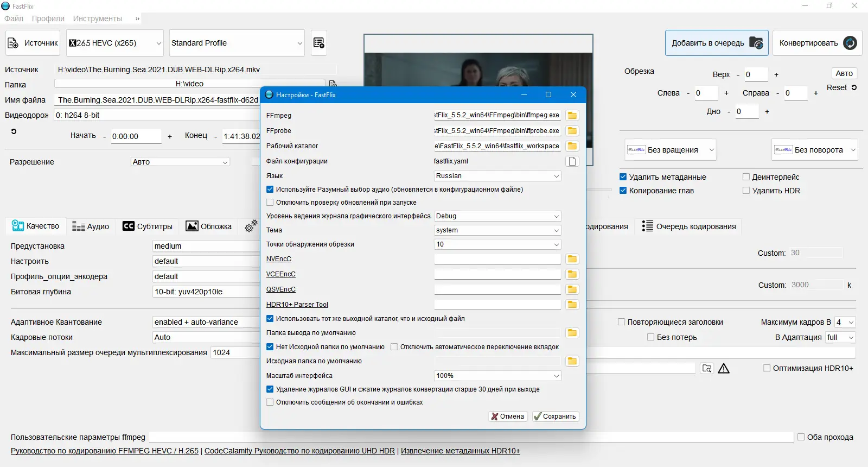Tick the Без потерь checkbox
The height and width of the screenshot is (467, 868).
click(651, 337)
